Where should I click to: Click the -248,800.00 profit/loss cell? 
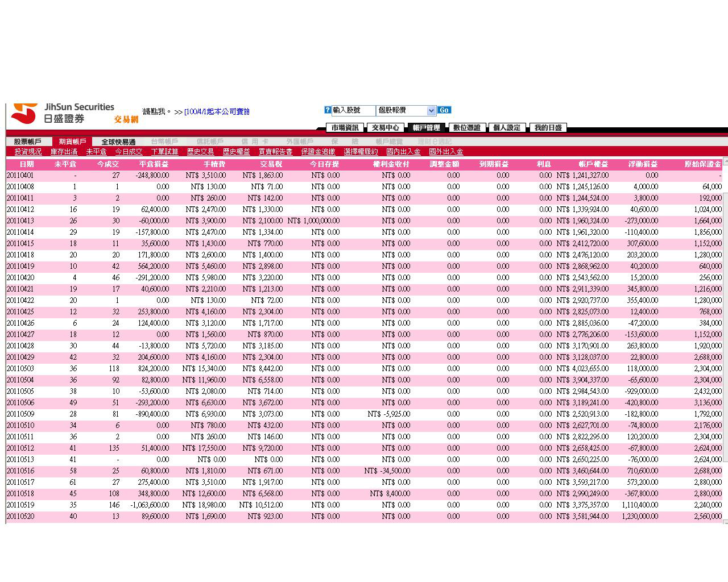click(x=152, y=176)
